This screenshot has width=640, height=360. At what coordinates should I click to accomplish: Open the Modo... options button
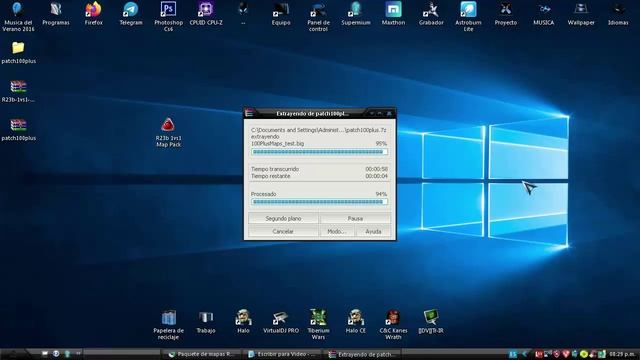pos(336,231)
